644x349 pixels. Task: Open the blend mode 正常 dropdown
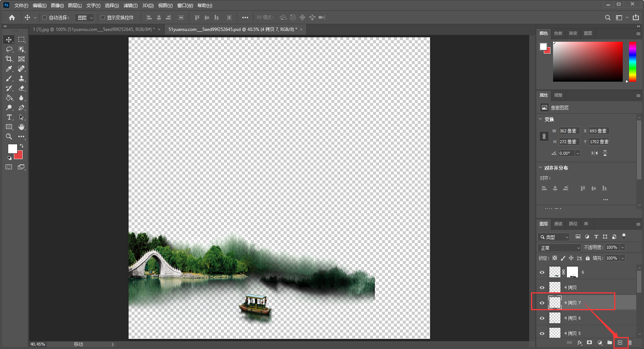click(x=559, y=248)
